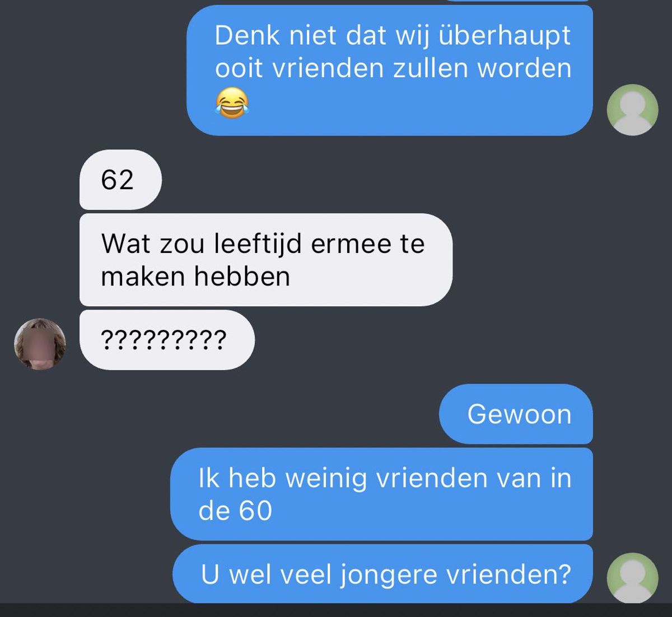
Task: Tap the green default avatar beside bottom message
Action: pyautogui.click(x=633, y=578)
